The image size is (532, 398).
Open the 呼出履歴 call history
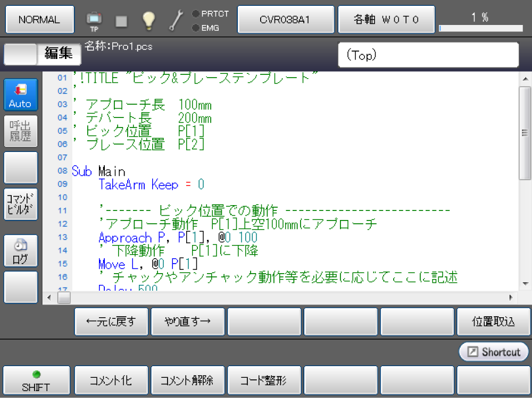pos(21,131)
